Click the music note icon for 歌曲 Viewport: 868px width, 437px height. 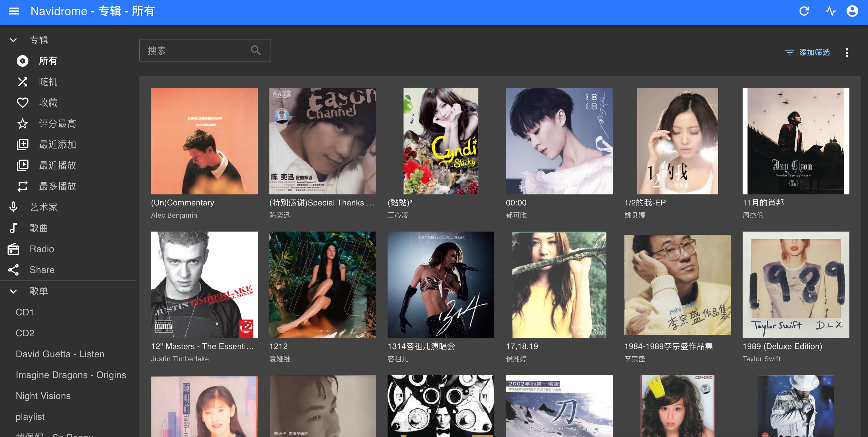point(13,228)
